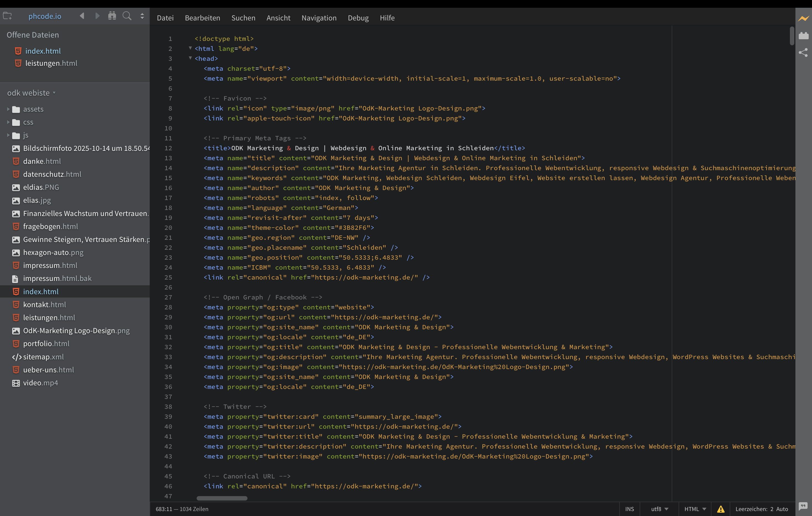
Task: Open the feedback bubble icon bottom-right
Action: 803,506
